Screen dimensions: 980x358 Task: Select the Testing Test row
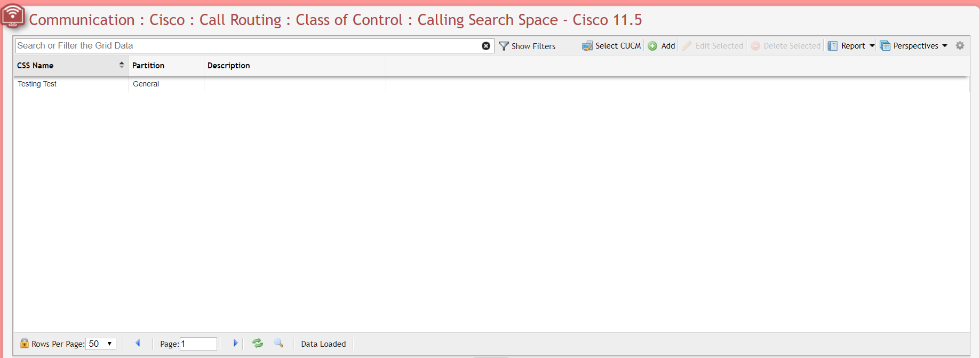37,84
